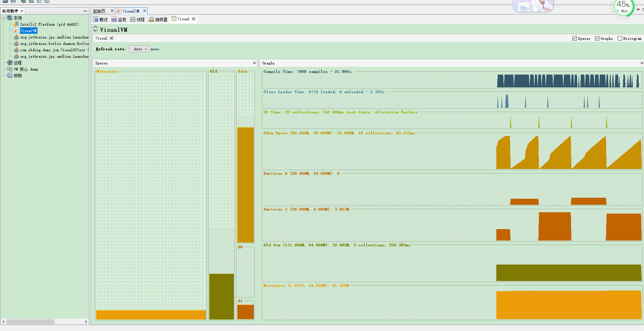Click the Eden Space sawtooth graph

pos(569,153)
